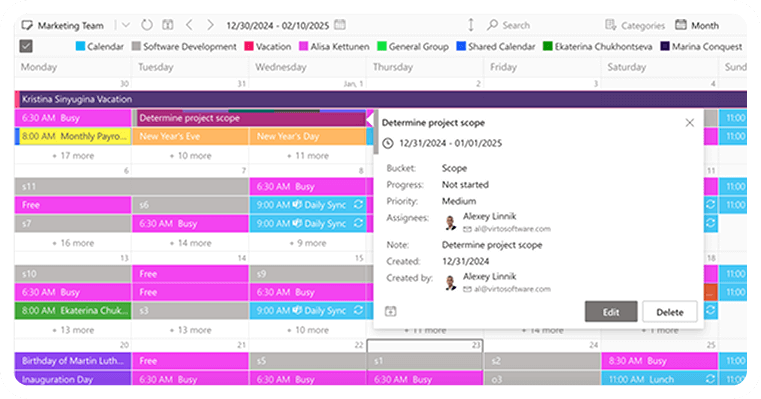Navigate to the next period arrow
761x399 pixels.
point(210,25)
